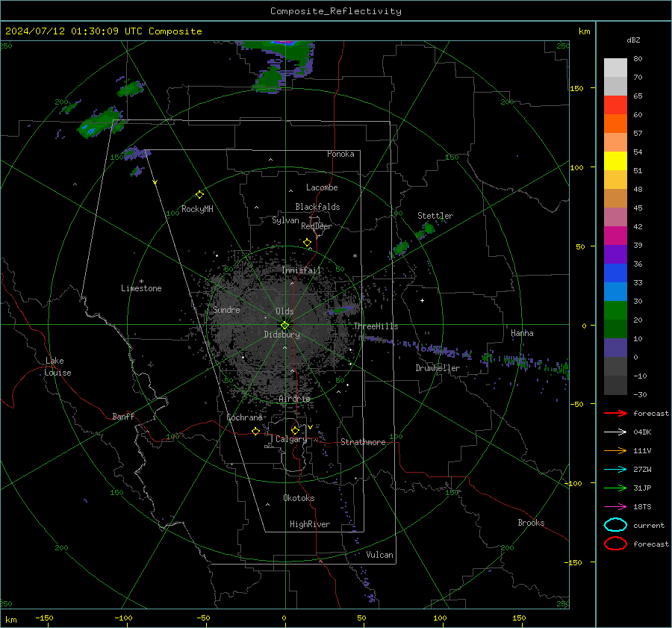Click the yellow diamond marker above Calgary
Viewport: 672px width, 628px height.
pos(295,430)
